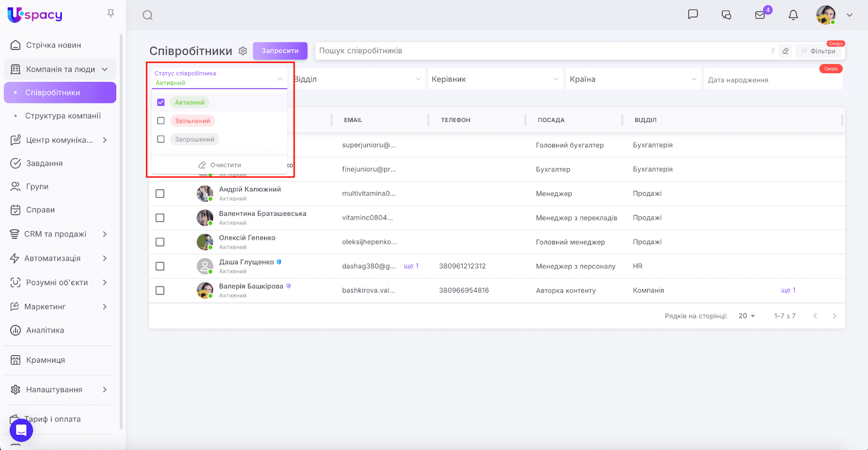Check the Звільнений status checkbox
868x450 pixels.
(x=161, y=121)
